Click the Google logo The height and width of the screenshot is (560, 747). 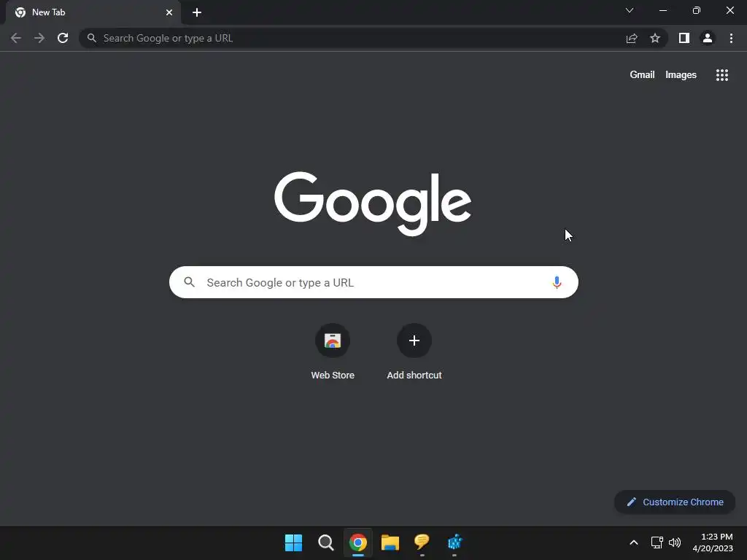(373, 203)
